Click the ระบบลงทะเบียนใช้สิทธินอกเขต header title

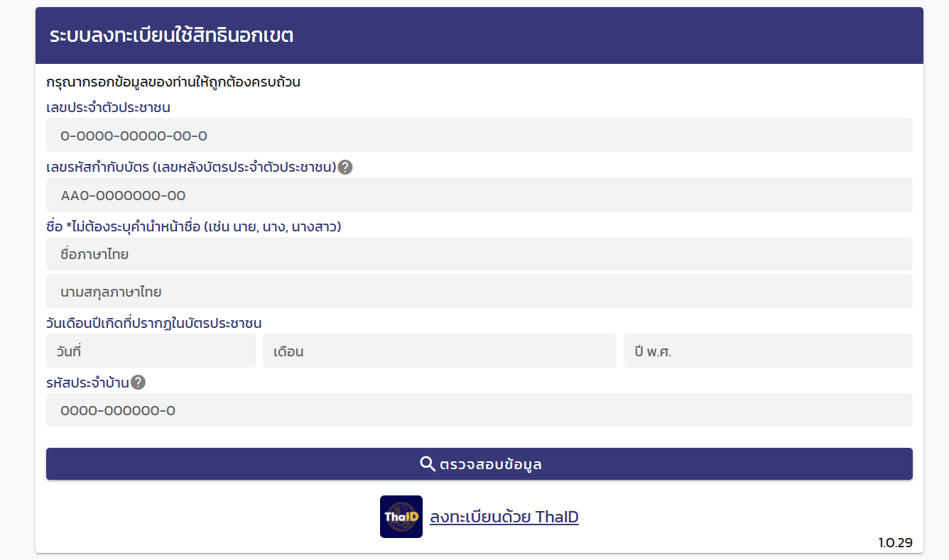(171, 35)
